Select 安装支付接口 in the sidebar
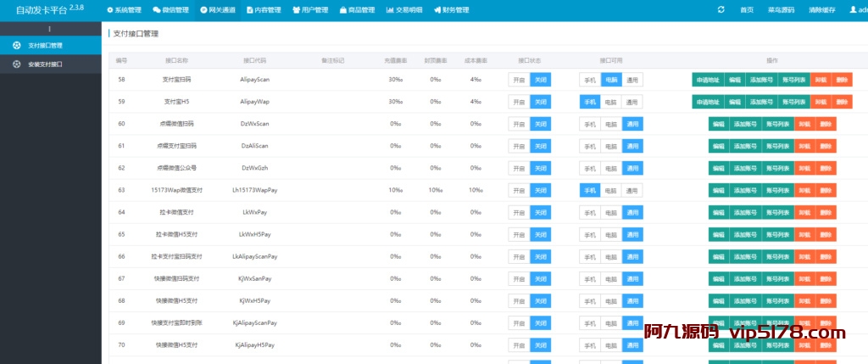The image size is (868, 364). (x=51, y=64)
